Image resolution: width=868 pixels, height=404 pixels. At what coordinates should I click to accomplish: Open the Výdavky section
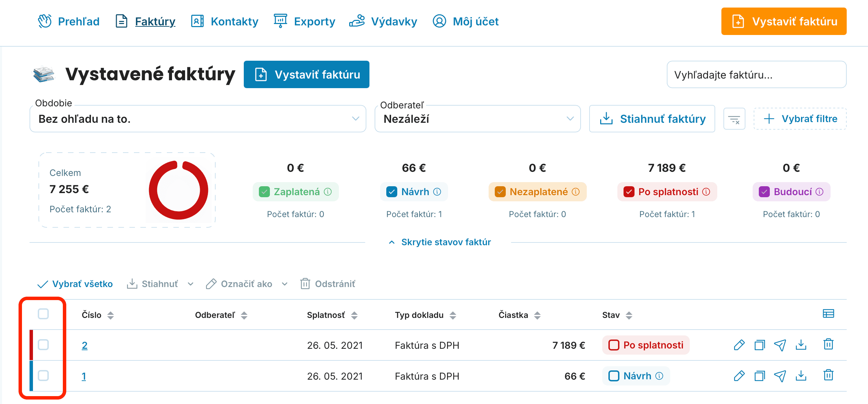383,21
